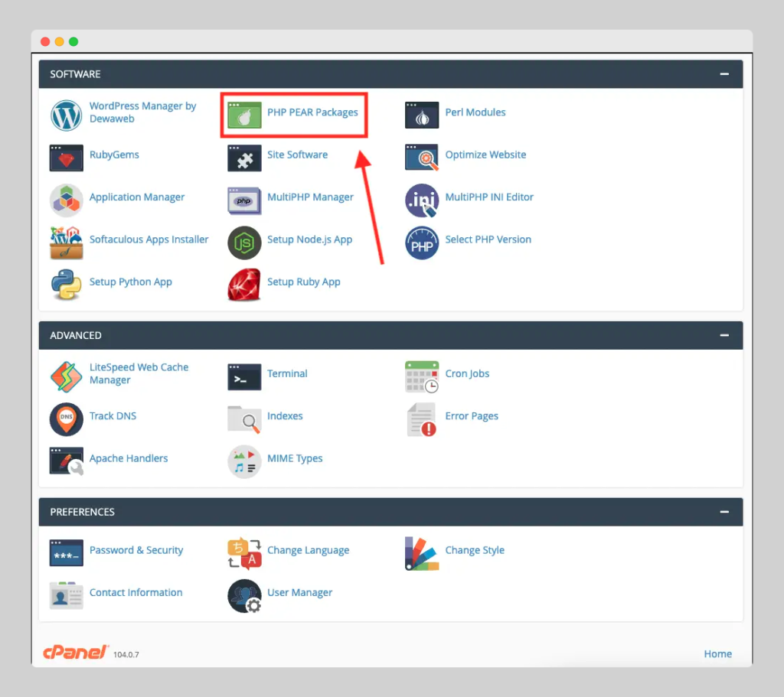
Task: Launch the RubyGems tool
Action: coord(114,155)
